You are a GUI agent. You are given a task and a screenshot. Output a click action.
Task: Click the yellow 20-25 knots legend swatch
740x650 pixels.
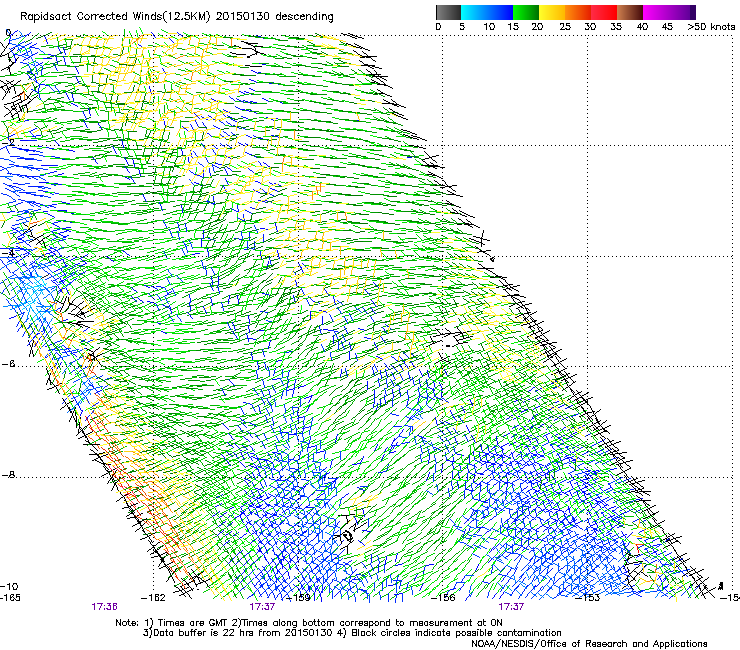(x=552, y=12)
